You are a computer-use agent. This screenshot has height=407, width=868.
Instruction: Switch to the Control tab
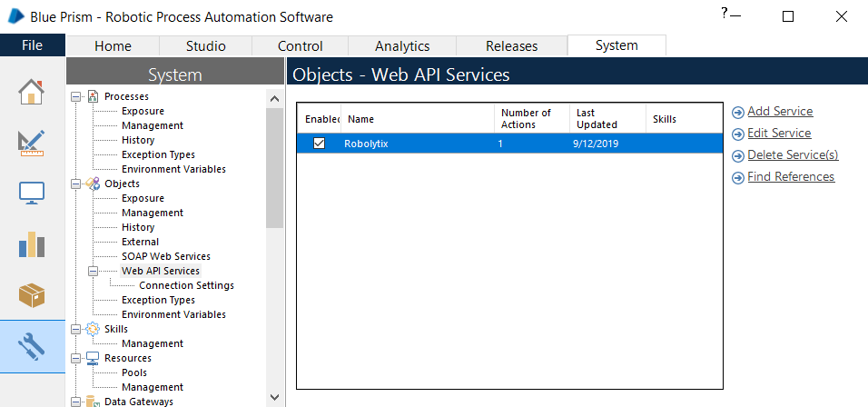point(300,46)
